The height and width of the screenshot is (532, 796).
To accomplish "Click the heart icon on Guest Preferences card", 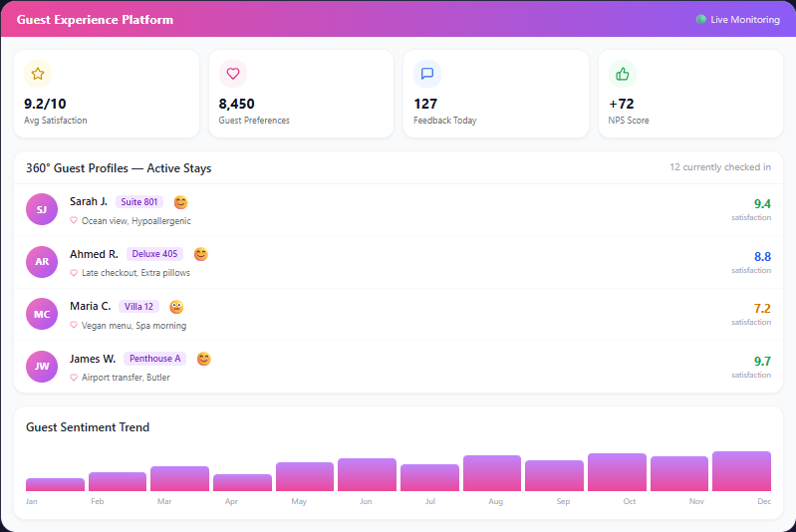I will coord(233,74).
